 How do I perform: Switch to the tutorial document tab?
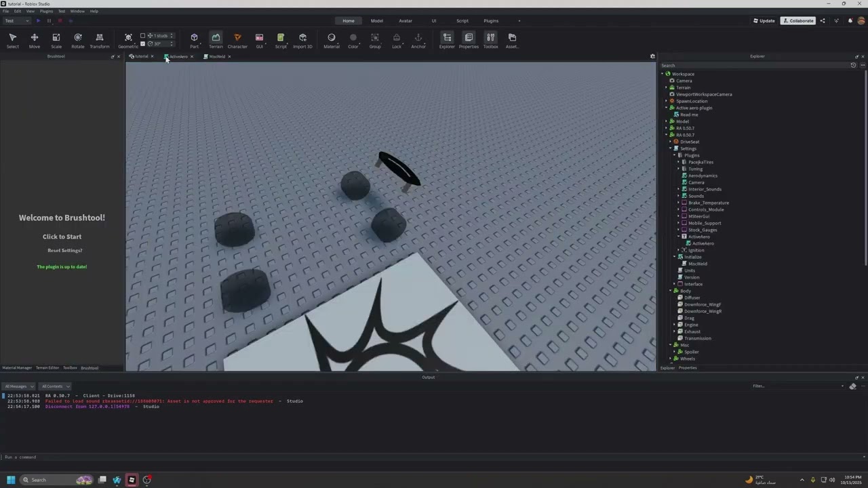click(x=141, y=56)
